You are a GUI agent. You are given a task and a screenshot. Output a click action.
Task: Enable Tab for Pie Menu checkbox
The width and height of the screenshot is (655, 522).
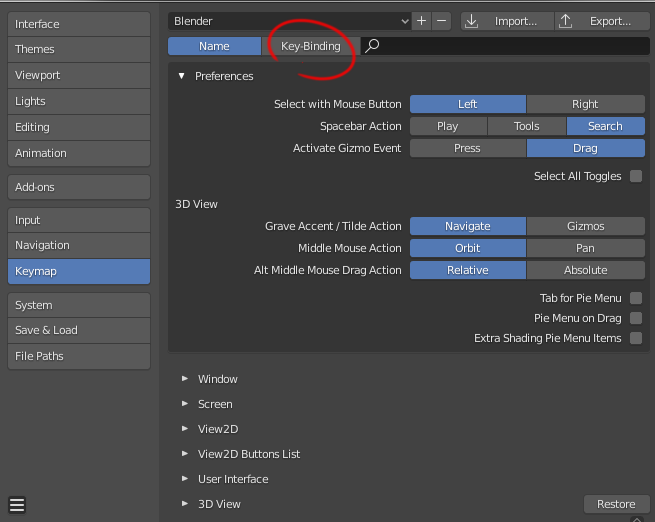pyautogui.click(x=636, y=298)
